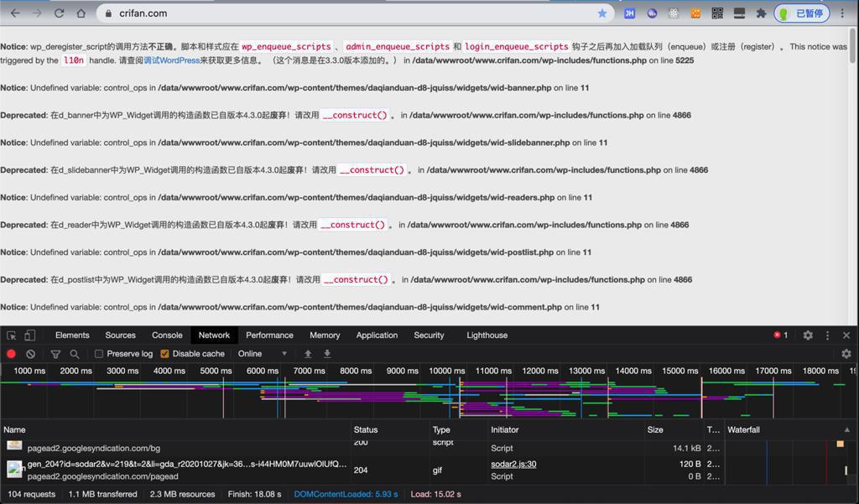Open the Waterfall column sort arrow
The image size is (859, 504).
coord(847,430)
